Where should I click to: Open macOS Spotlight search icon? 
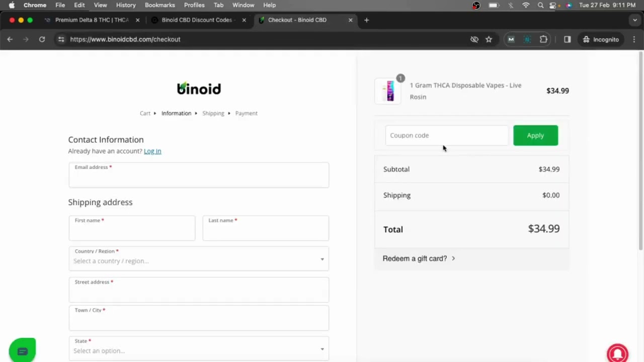coord(540,5)
